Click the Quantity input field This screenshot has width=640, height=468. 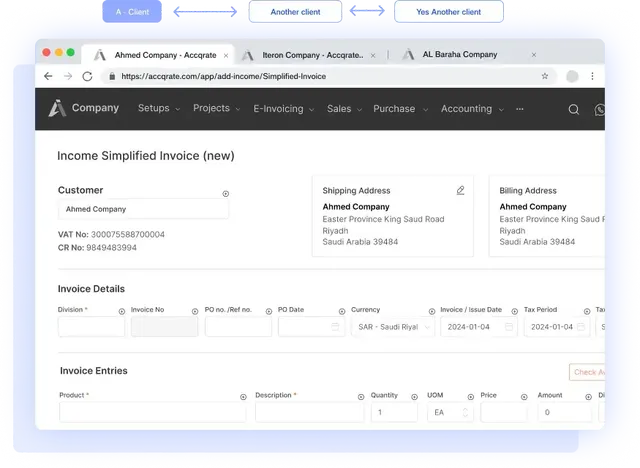tap(394, 412)
